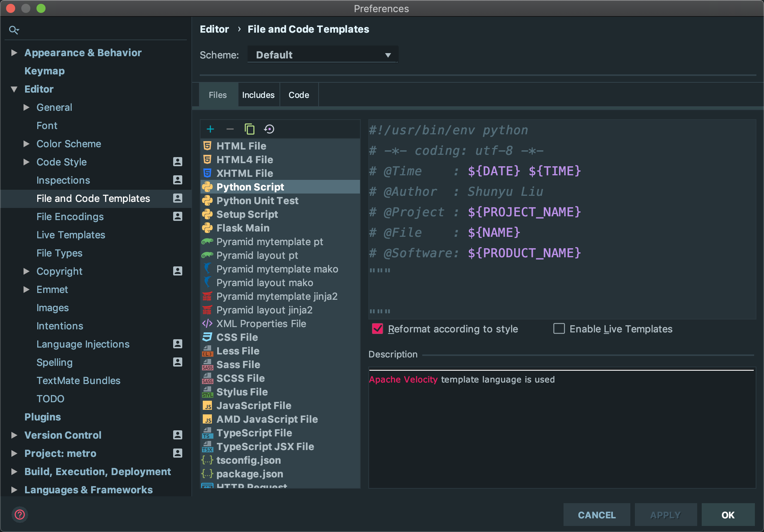The image size is (764, 532).
Task: Expand Build, Execution, Deployment section
Action: (x=14, y=472)
